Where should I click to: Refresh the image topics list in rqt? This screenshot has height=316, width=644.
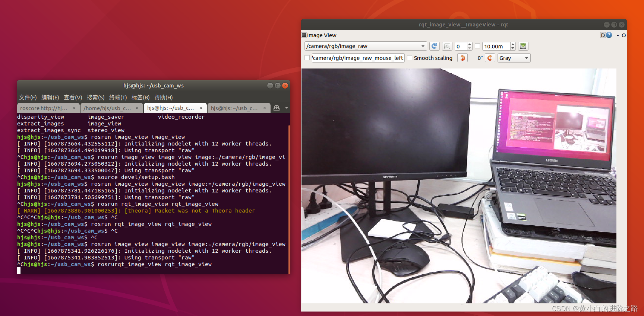pyautogui.click(x=434, y=46)
